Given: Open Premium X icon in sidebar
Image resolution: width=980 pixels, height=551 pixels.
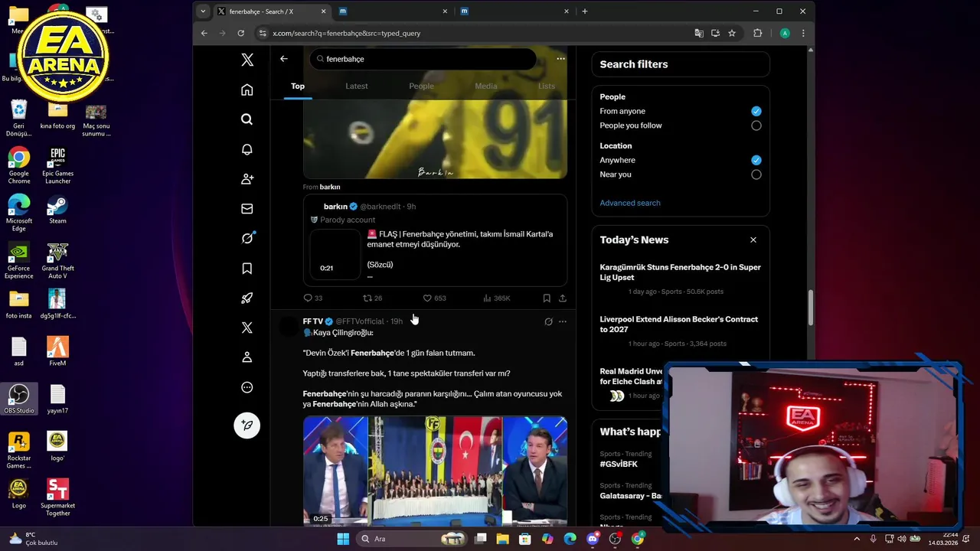Looking at the screenshot, I should [247, 328].
